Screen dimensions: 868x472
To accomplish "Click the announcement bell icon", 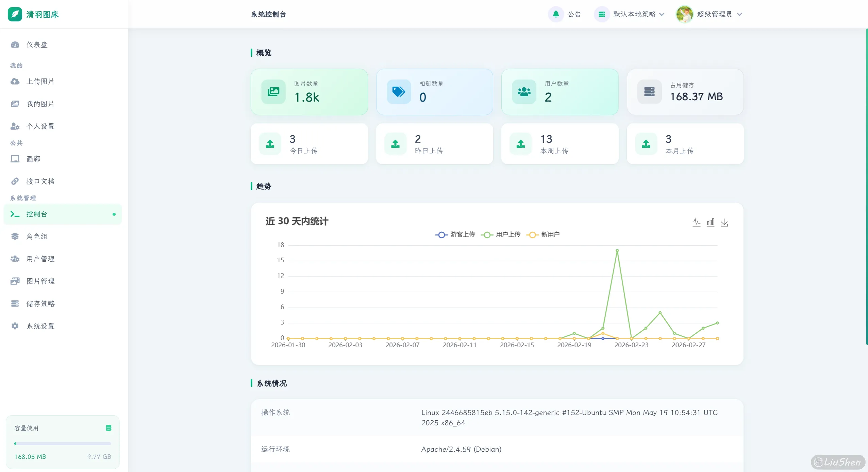I will 556,14.
